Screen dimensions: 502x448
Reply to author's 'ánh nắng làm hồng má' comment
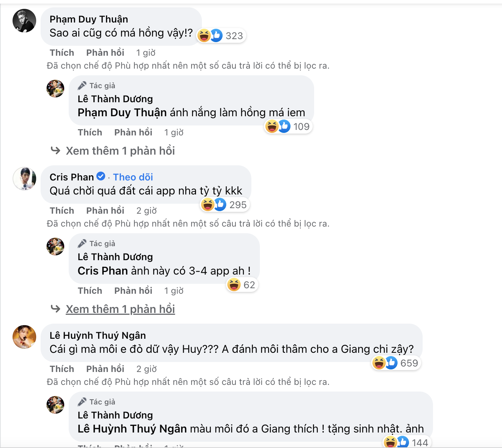click(133, 132)
